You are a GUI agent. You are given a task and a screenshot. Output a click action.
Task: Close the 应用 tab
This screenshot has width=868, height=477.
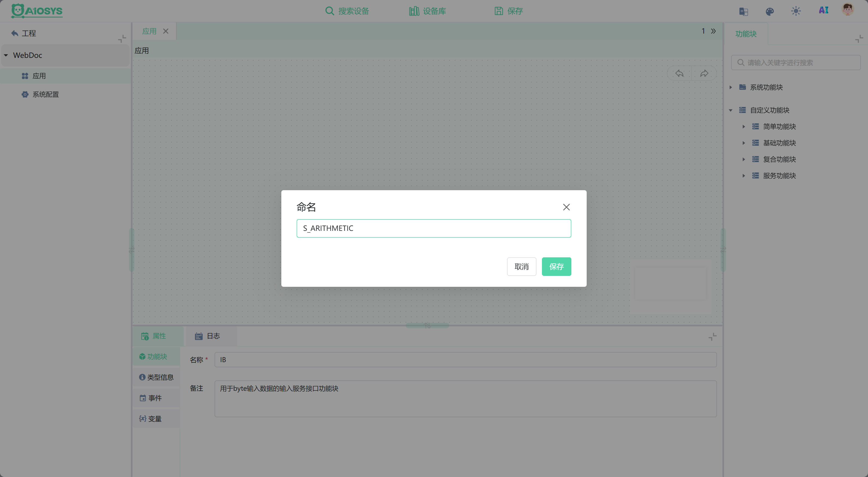(x=165, y=31)
